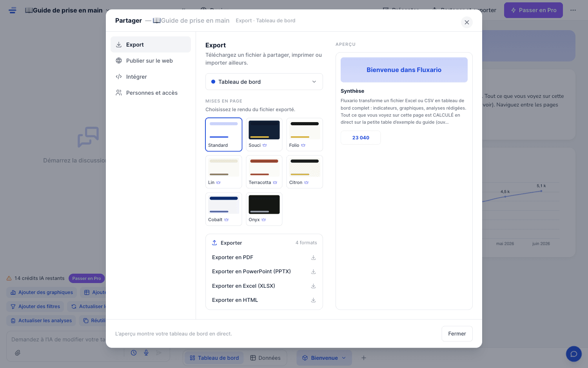588x368 pixels.
Task: Click Ajouter des graphiques suggestion
Action: [x=42, y=292]
